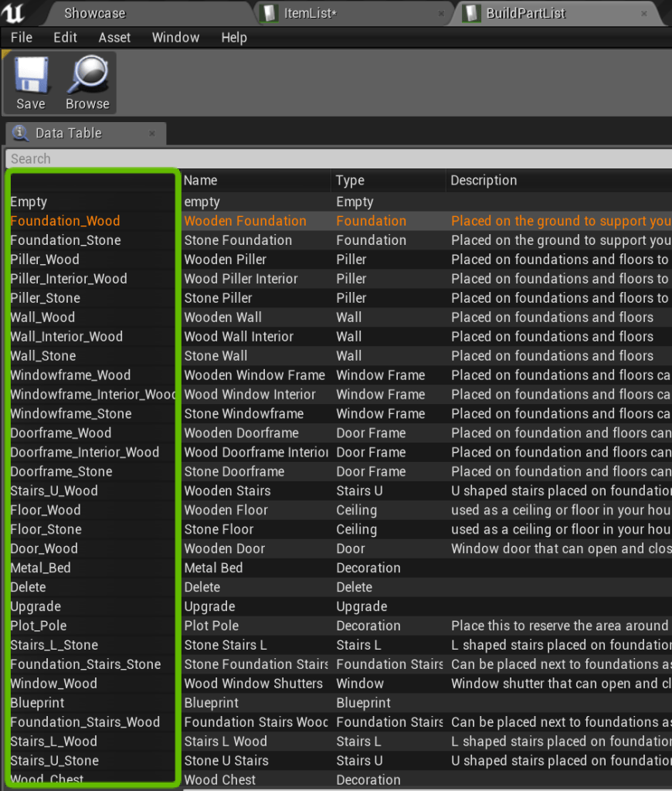The image size is (672, 791).
Task: Open the Window menu
Action: [175, 37]
